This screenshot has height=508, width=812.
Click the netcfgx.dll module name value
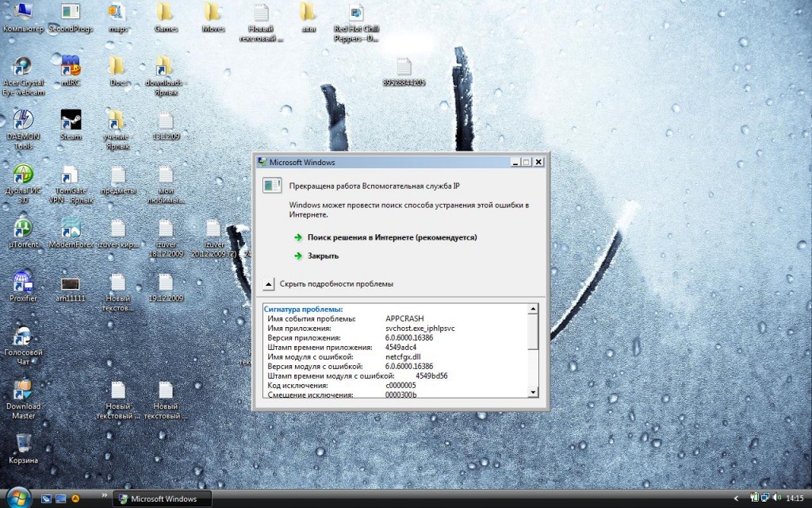point(403,356)
